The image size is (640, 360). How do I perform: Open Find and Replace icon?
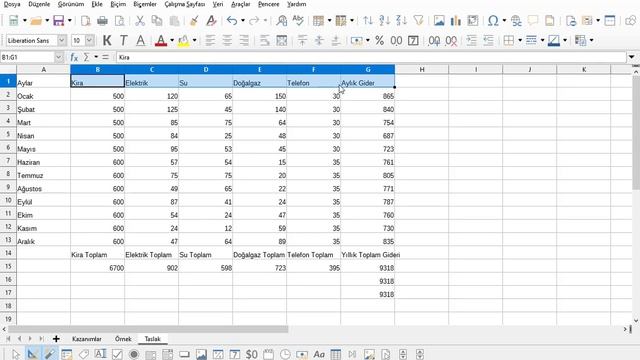281,20
